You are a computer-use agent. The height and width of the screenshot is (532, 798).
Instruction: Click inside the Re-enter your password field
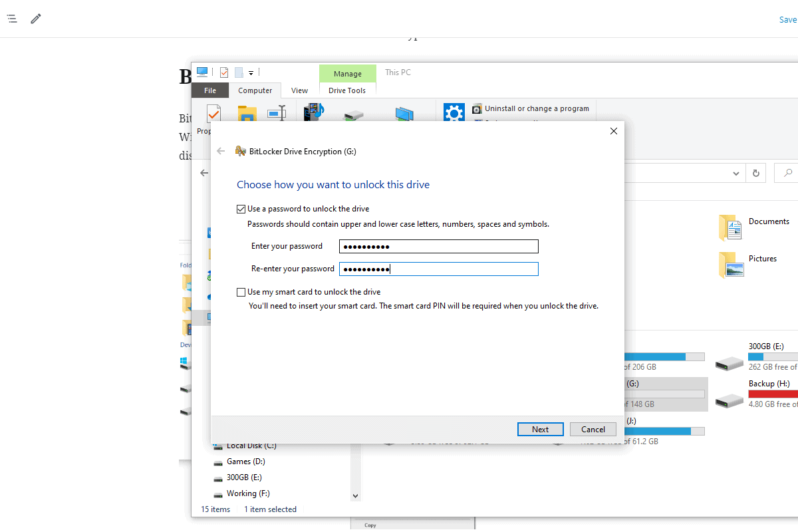pyautogui.click(x=439, y=269)
